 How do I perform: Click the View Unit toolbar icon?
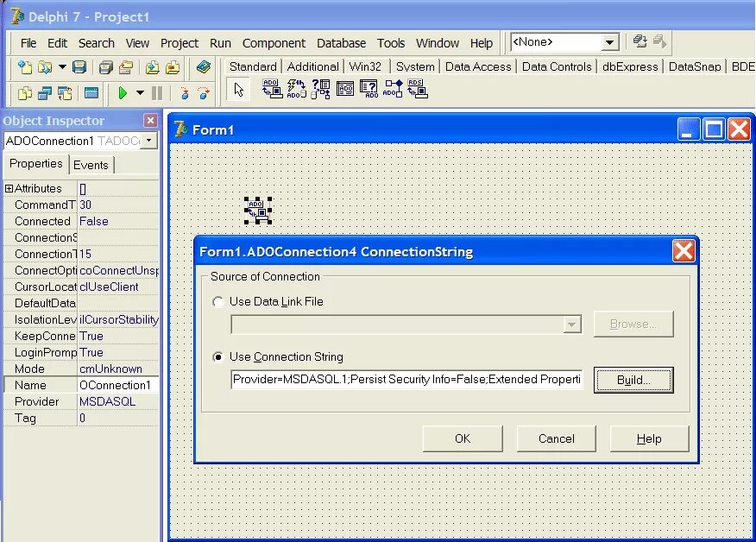click(24, 92)
